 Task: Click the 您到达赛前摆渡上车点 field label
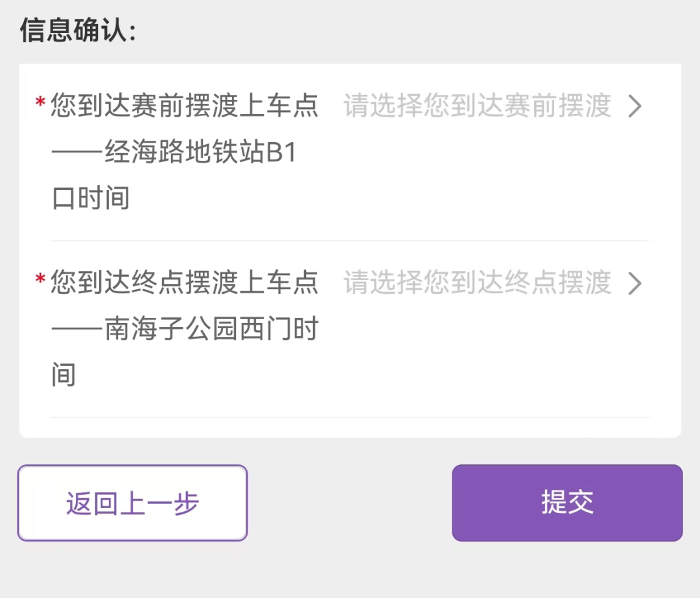click(185, 106)
